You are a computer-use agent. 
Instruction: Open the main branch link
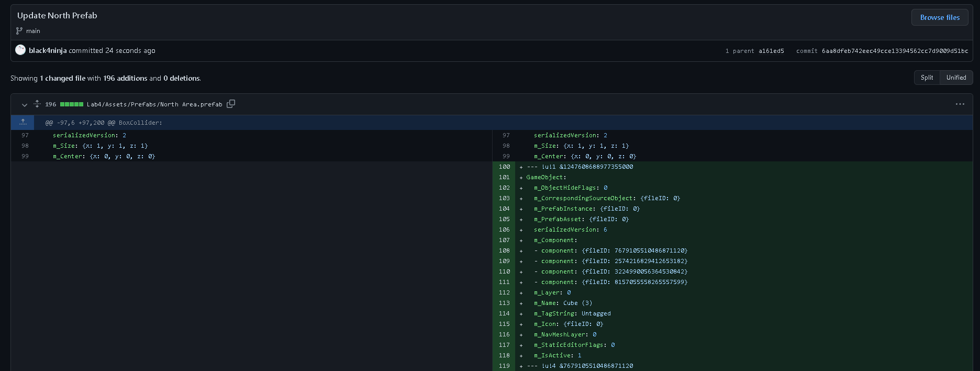point(33,31)
